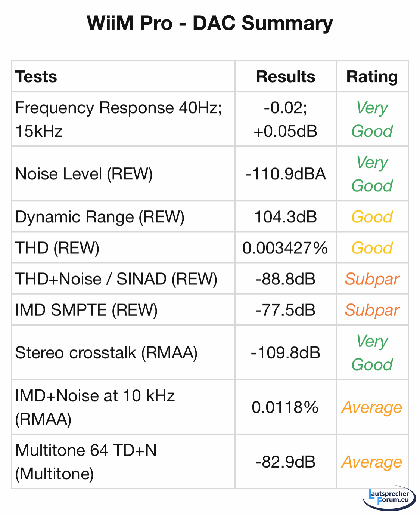Click the -77.5dB result value
Screen dimensions: 420x515
click(x=285, y=310)
